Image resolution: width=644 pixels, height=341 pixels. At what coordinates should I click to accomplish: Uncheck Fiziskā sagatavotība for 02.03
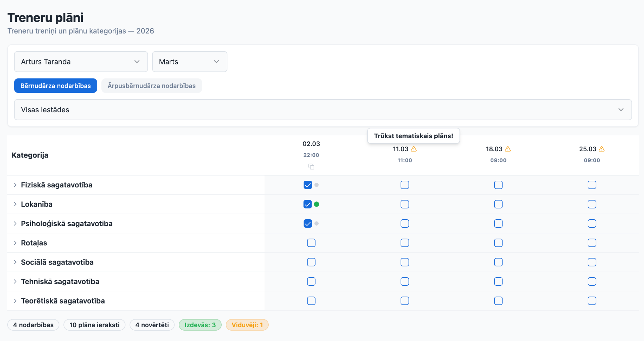[308, 185]
